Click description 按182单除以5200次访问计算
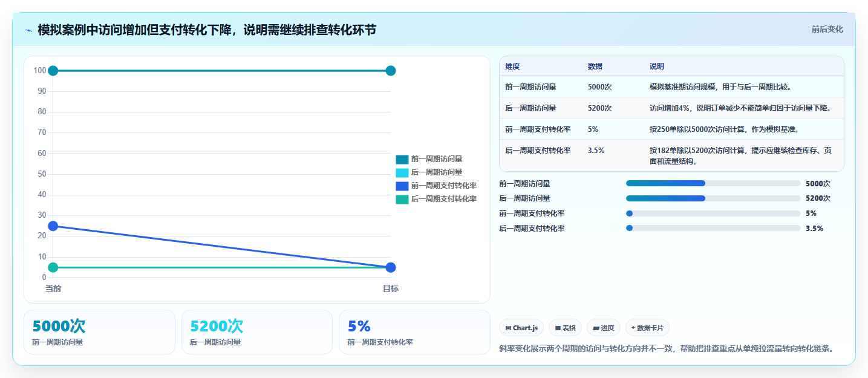This screenshot has width=868, height=378. point(742,156)
